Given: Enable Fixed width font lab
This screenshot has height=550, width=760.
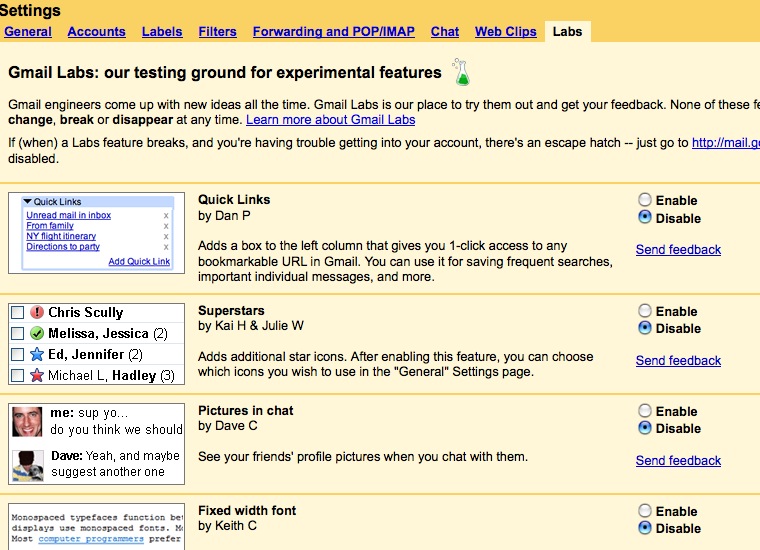Looking at the screenshot, I should coord(645,511).
